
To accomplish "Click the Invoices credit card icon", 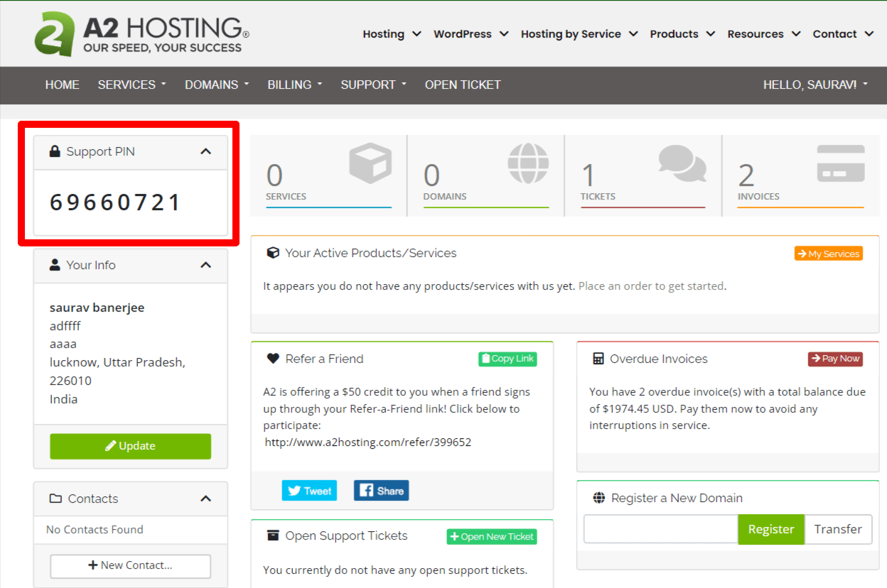I will coord(840,163).
